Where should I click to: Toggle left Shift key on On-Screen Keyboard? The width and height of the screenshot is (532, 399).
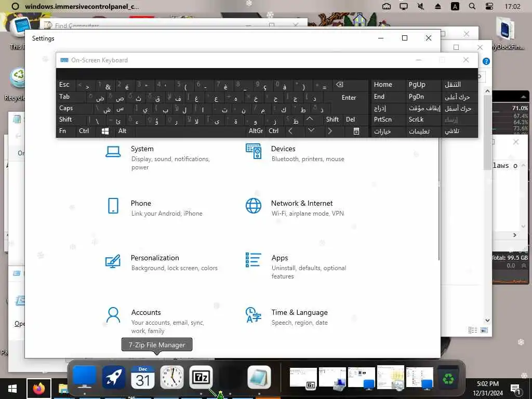coord(71,120)
